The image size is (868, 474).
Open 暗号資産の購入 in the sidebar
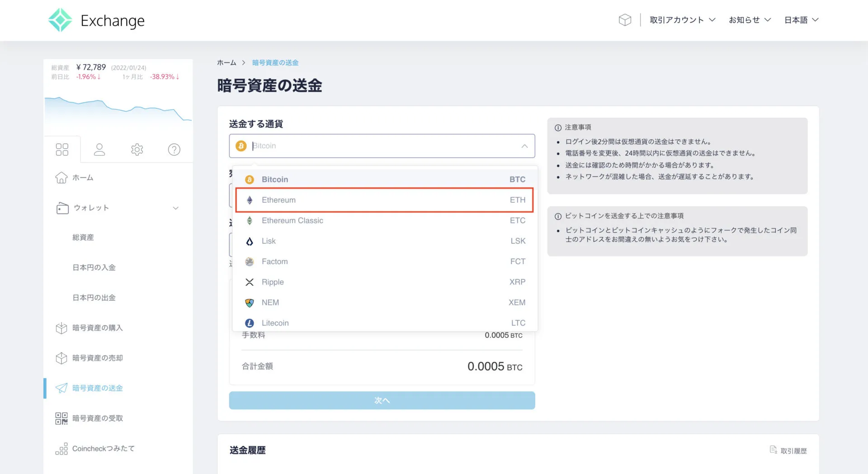(x=97, y=327)
